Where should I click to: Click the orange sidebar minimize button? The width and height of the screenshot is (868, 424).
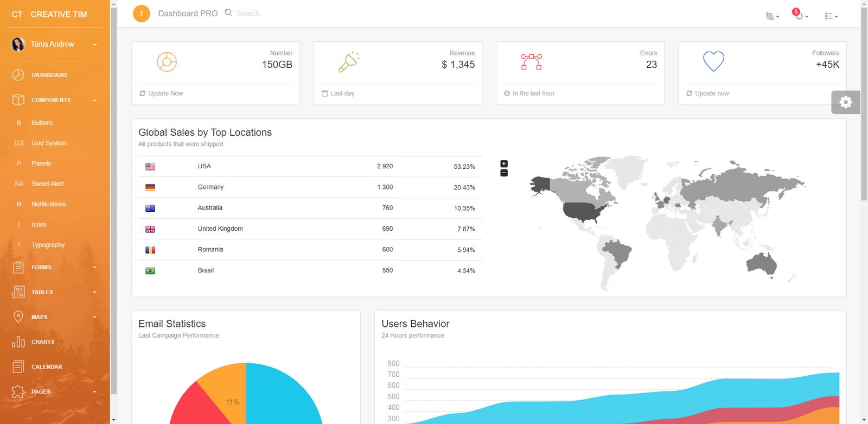point(142,14)
